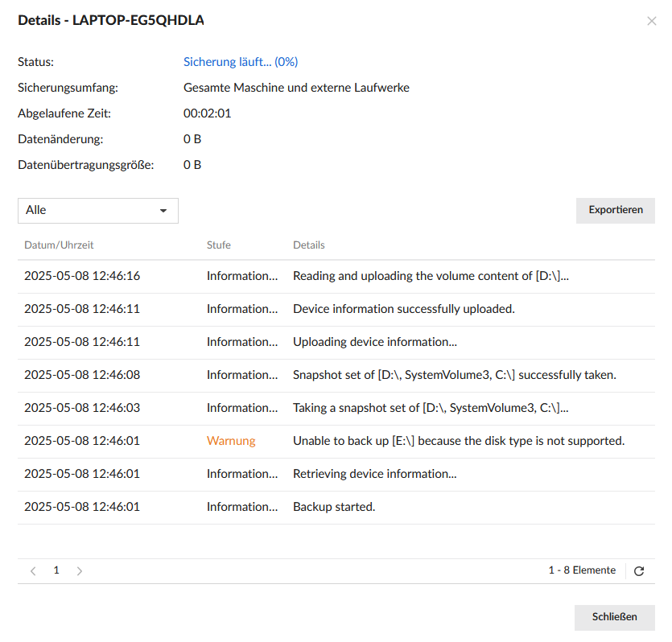Click the Details column header
The height and width of the screenshot is (642, 672).
point(308,245)
